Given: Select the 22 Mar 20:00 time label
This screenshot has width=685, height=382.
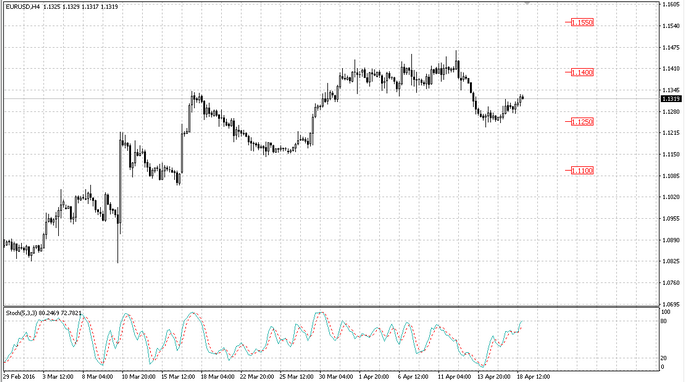Looking at the screenshot, I should (257, 376).
